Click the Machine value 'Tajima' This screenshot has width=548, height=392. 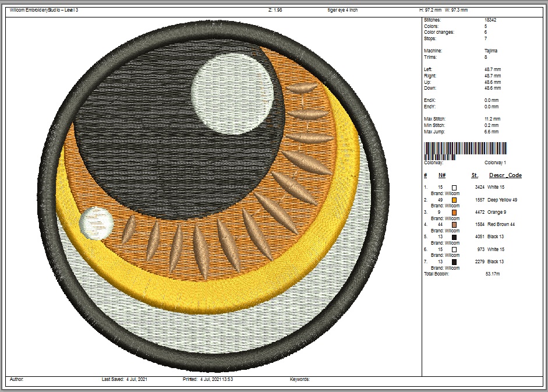(491, 51)
